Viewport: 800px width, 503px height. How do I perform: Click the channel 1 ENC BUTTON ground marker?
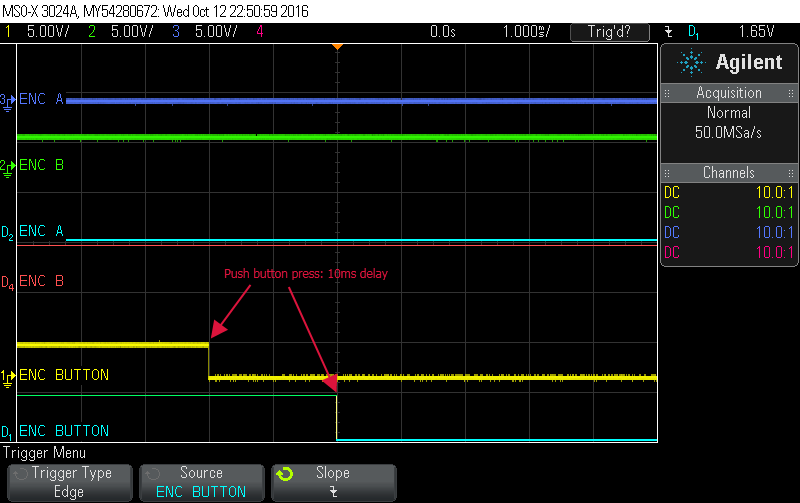8,377
